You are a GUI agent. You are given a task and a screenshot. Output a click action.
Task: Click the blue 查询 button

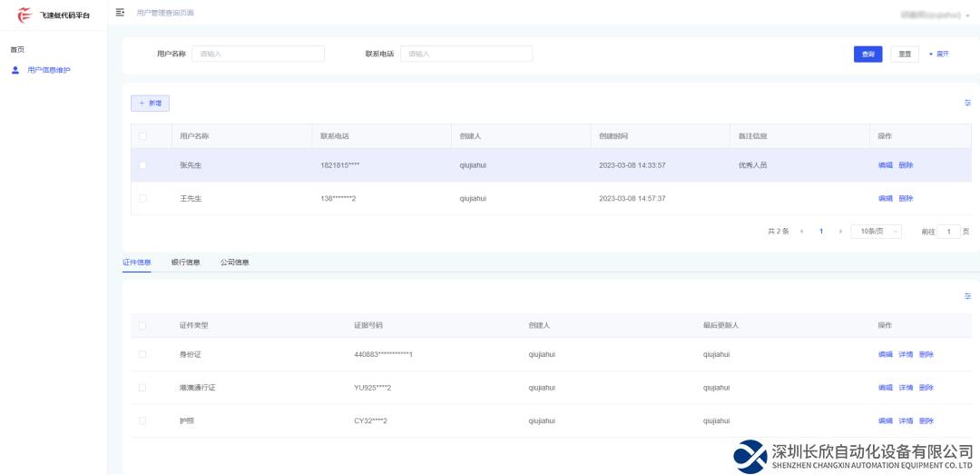(867, 54)
